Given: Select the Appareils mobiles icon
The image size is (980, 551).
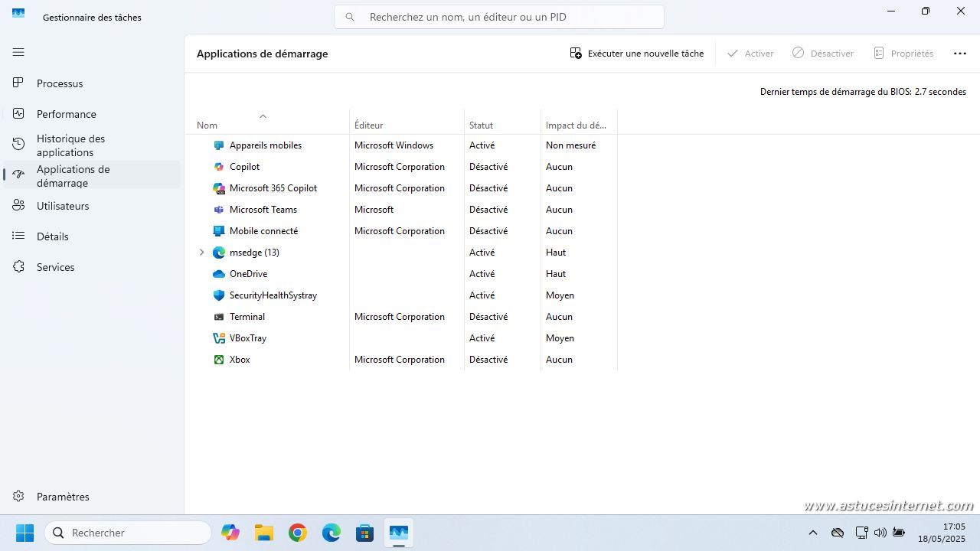Looking at the screenshot, I should click(219, 145).
